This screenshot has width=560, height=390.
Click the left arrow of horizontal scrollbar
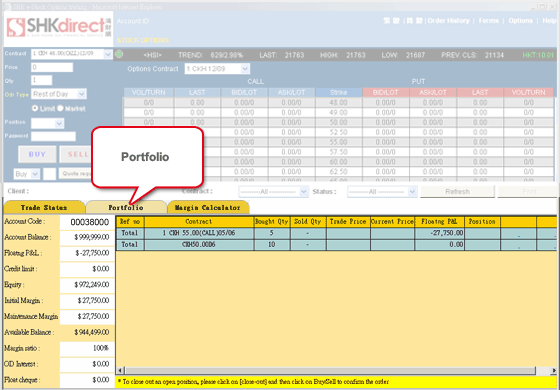click(x=121, y=370)
